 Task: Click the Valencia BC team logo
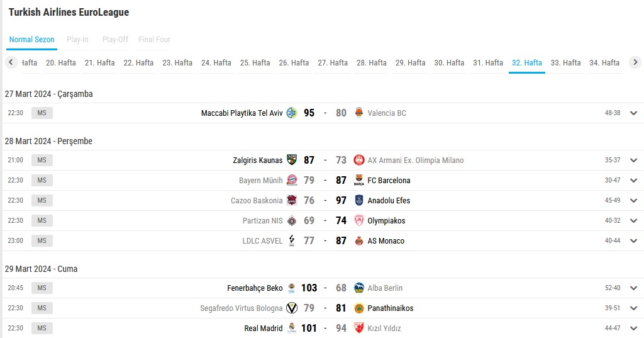tap(359, 113)
